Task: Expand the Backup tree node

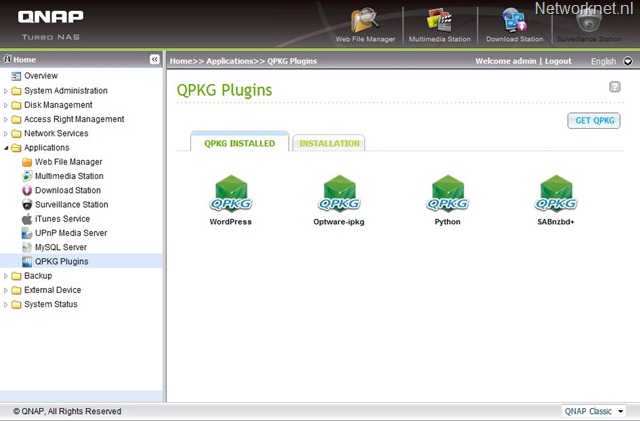Action: pos(6,276)
